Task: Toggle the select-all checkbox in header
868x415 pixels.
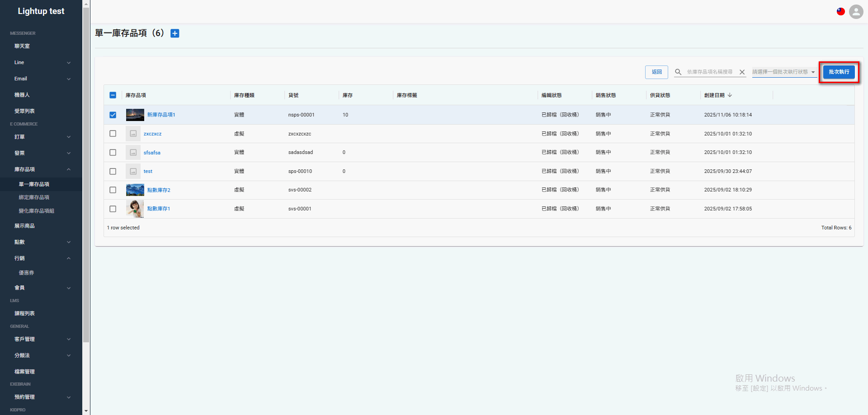Action: (113, 95)
